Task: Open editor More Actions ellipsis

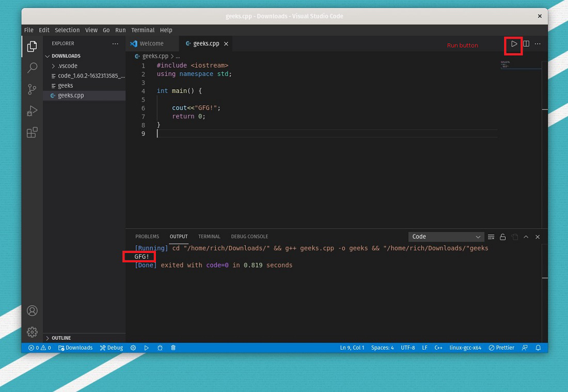Action: point(538,44)
